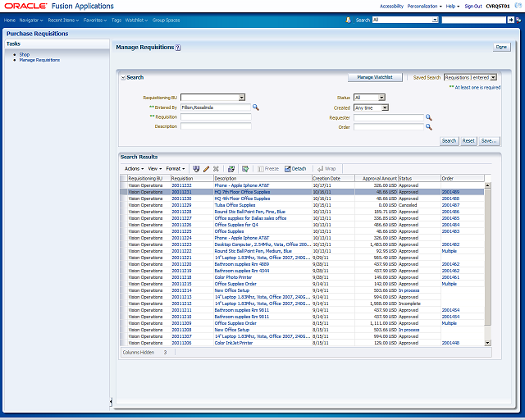Collapse the left Tasks pane splitter arrow
The image size is (525, 420).
pyautogui.click(x=111, y=402)
